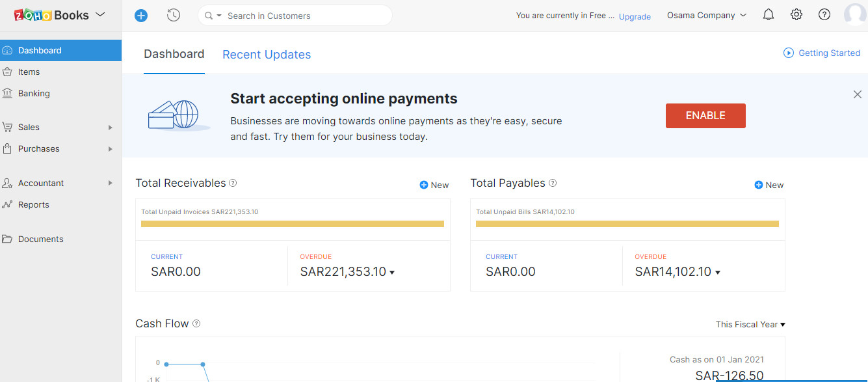This screenshot has width=868, height=382.
Task: Open the This Fiscal Year dropdown
Action: [750, 325]
